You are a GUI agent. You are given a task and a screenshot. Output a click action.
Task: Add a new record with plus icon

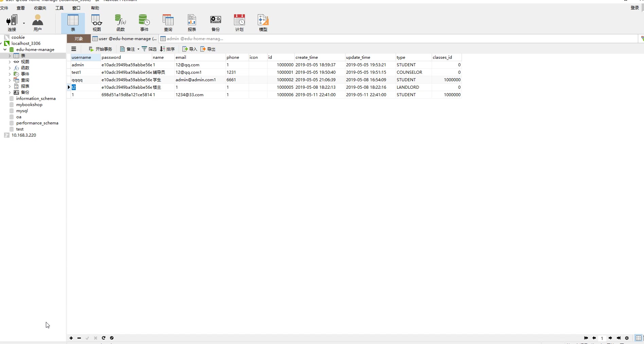[71, 338]
